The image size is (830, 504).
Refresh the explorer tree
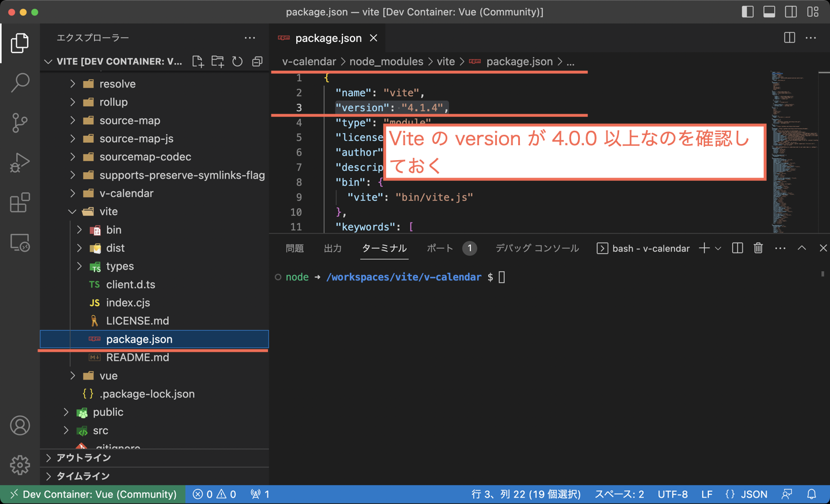(237, 62)
